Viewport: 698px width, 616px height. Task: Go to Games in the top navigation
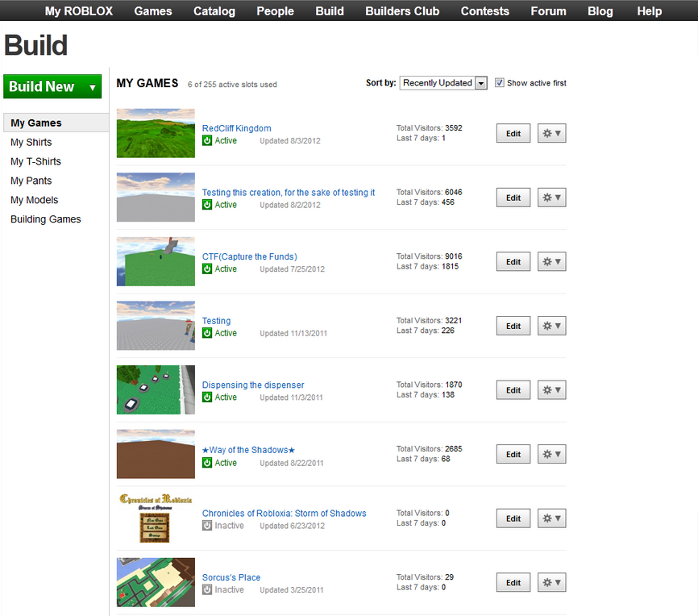[x=153, y=11]
